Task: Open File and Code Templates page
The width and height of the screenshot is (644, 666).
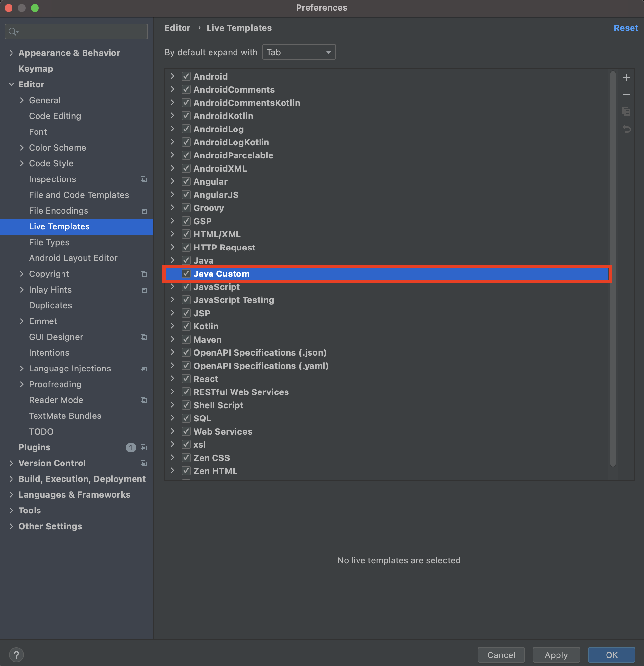Action: click(x=79, y=195)
